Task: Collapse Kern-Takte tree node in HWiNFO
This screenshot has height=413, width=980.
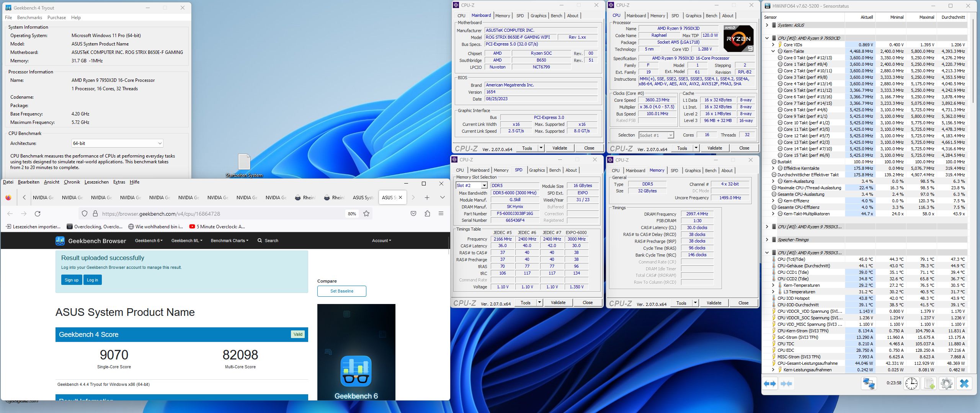Action: click(x=773, y=51)
